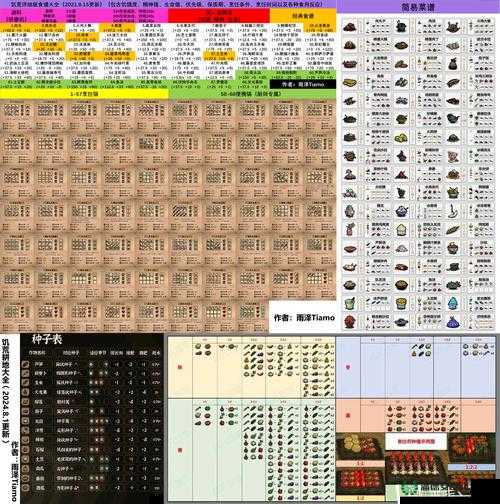The height and width of the screenshot is (504, 500).
Task: Click the red header block above the recipe list
Action: point(219,16)
